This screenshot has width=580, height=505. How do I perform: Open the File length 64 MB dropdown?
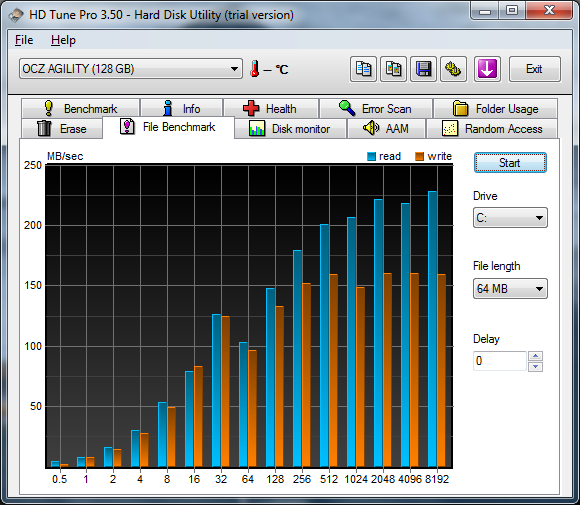click(x=510, y=289)
